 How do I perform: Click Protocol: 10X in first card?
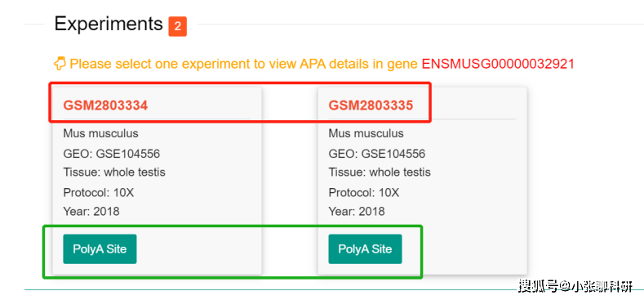coord(99,193)
